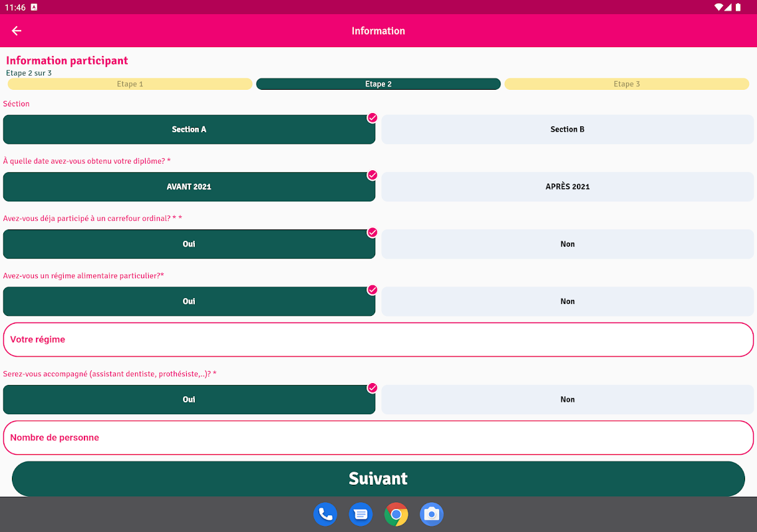Jump to Etape 3 step
This screenshot has width=757, height=532.
coord(627,84)
